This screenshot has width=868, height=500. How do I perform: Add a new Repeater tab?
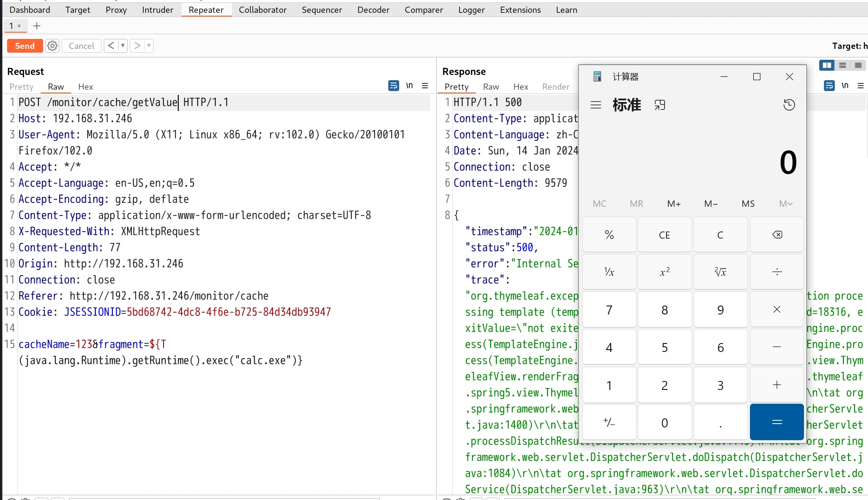click(x=37, y=26)
